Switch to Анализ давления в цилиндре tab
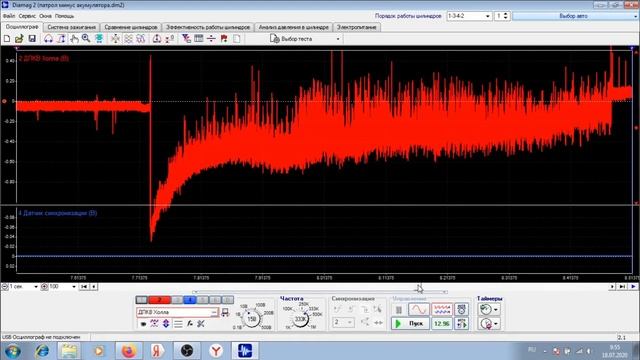The width and height of the screenshot is (640, 360). [x=293, y=27]
